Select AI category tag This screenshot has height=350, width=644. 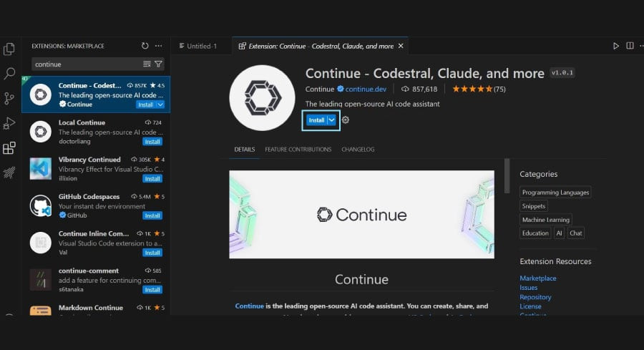tap(559, 233)
